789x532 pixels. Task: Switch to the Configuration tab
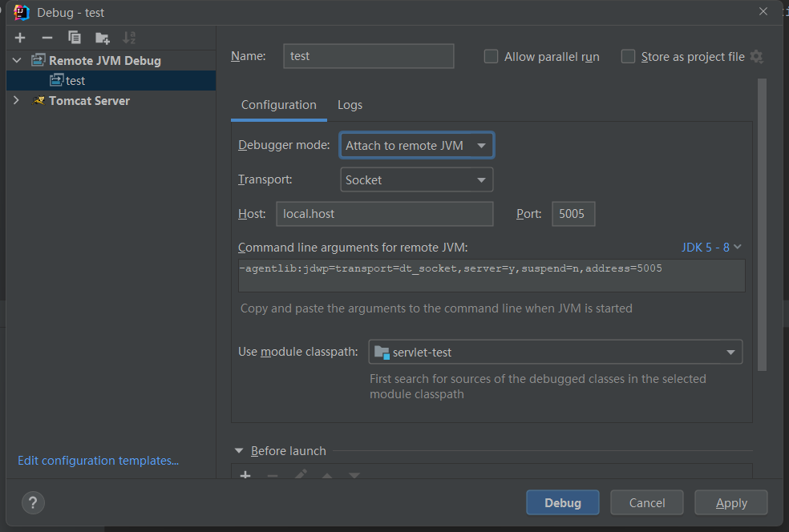(x=279, y=105)
